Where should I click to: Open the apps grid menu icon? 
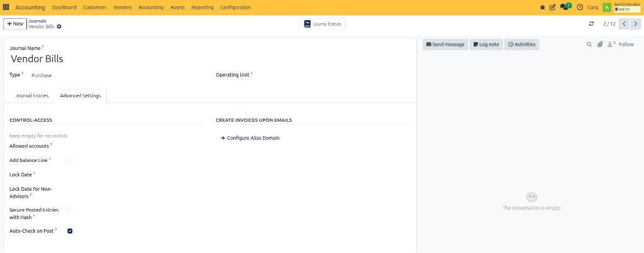pos(6,8)
